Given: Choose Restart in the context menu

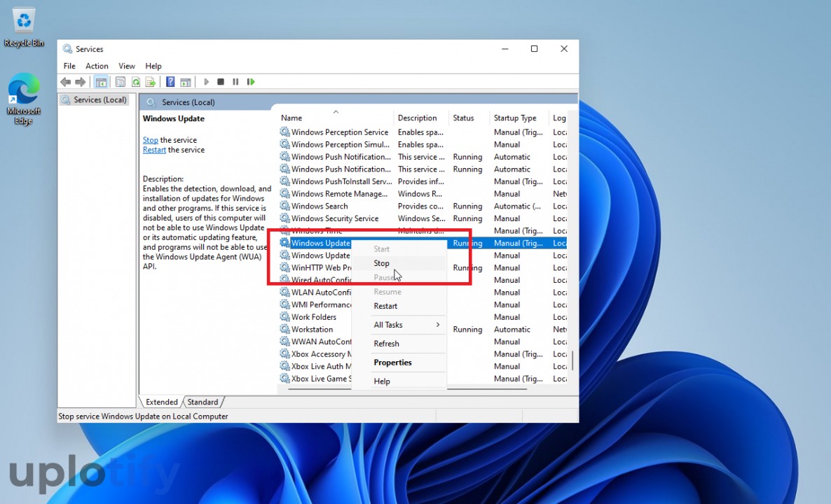Looking at the screenshot, I should point(399,306).
